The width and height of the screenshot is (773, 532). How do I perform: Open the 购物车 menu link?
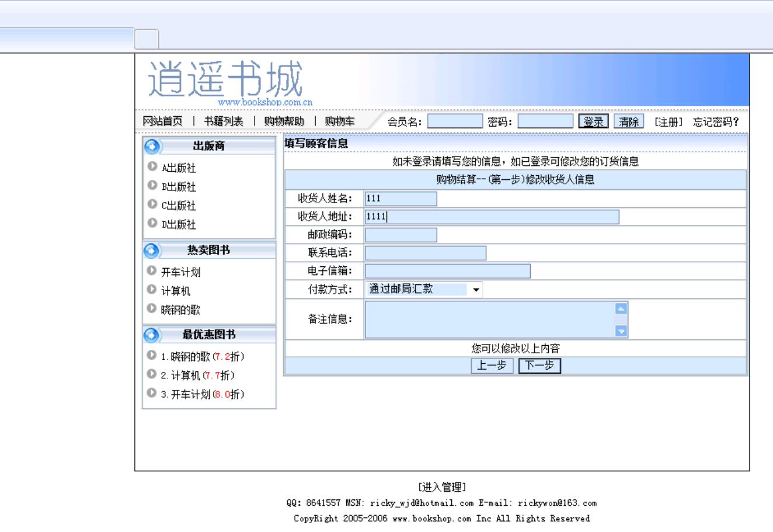pyautogui.click(x=340, y=121)
